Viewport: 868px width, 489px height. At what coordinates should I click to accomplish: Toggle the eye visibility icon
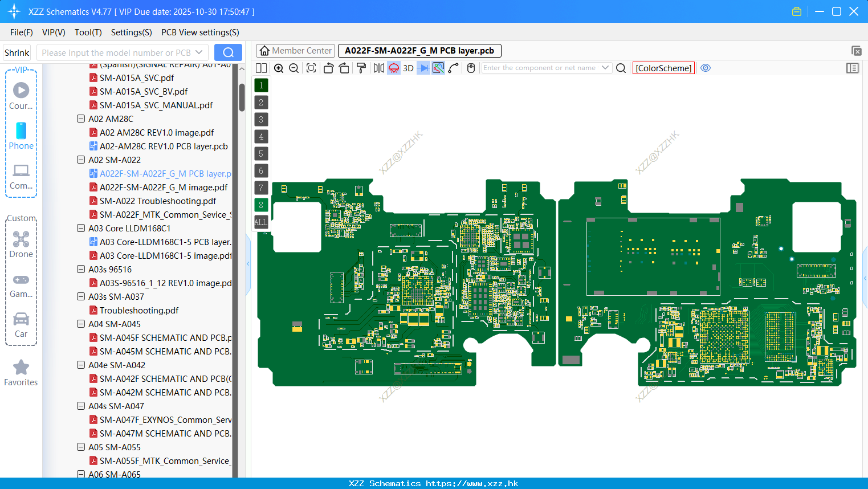click(x=706, y=68)
